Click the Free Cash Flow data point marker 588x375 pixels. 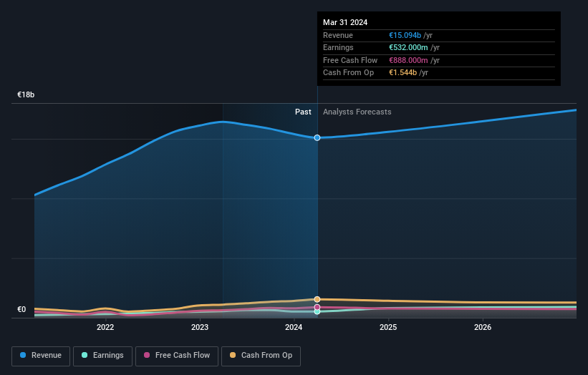pyautogui.click(x=317, y=307)
